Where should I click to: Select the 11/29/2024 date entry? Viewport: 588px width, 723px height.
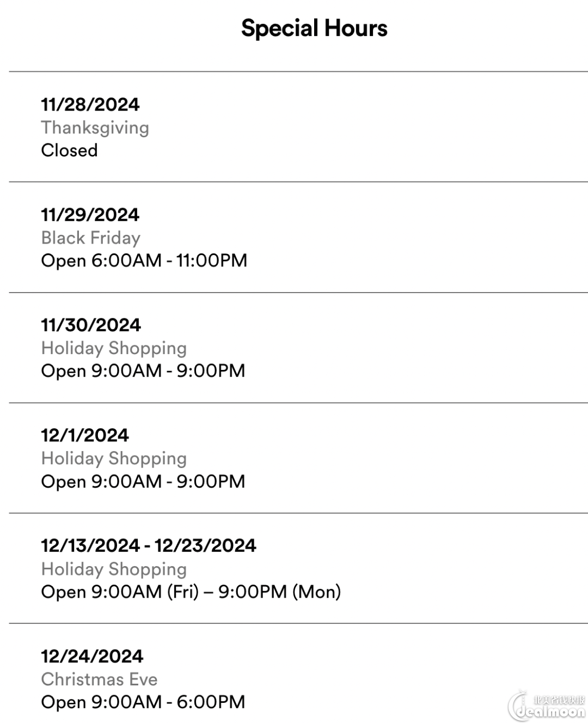[x=90, y=215]
